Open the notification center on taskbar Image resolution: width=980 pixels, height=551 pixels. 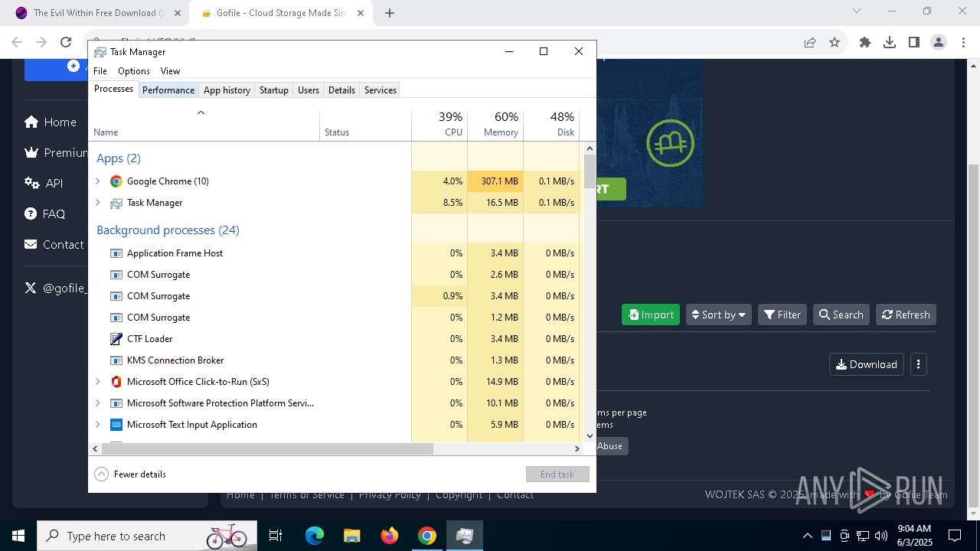tap(955, 536)
